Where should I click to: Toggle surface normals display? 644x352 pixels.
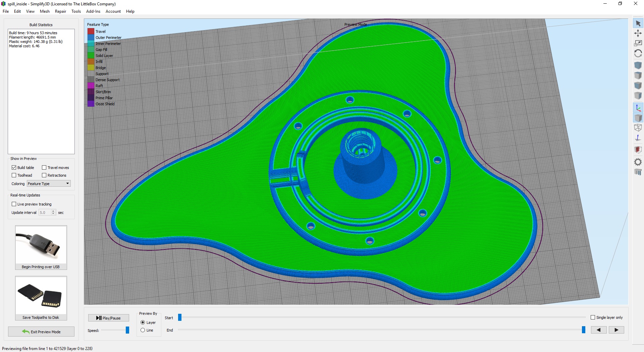point(638,138)
